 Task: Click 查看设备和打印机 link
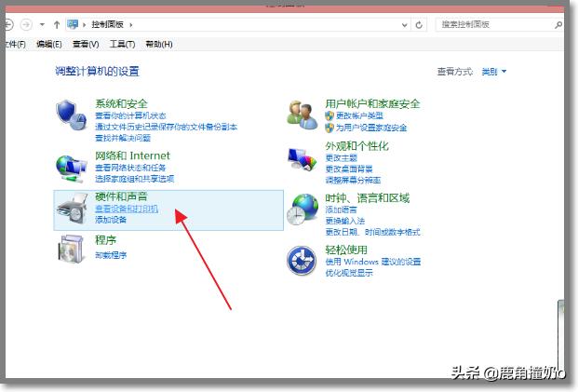click(x=127, y=209)
